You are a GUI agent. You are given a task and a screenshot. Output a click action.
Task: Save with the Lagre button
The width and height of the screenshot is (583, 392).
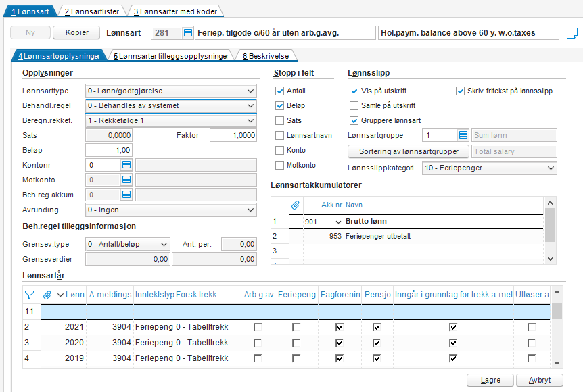pos(490,380)
